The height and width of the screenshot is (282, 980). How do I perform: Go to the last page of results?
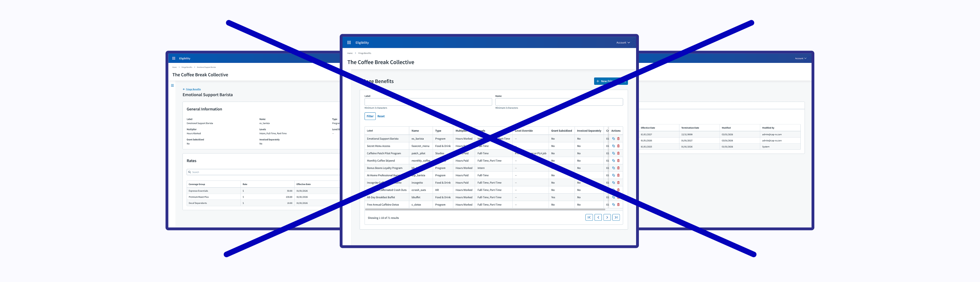click(x=616, y=217)
